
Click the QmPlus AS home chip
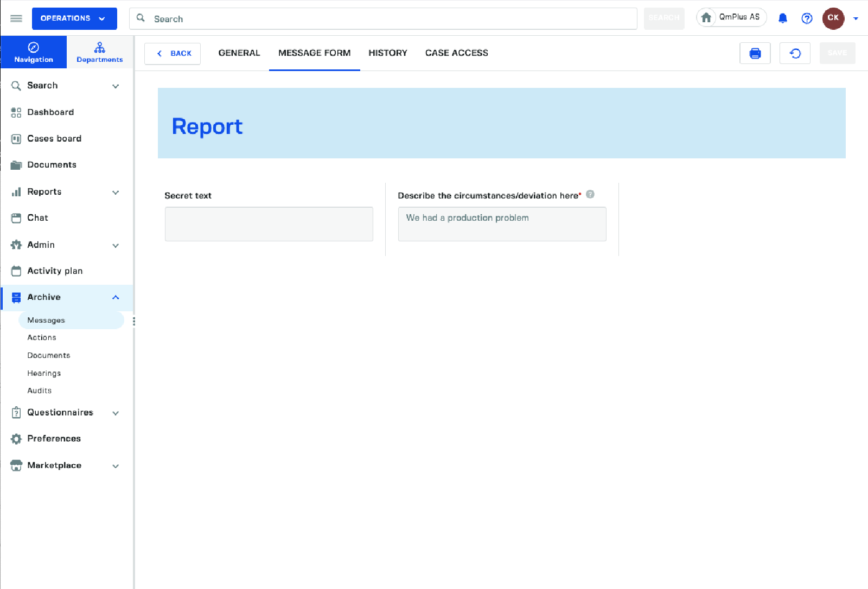pos(731,17)
